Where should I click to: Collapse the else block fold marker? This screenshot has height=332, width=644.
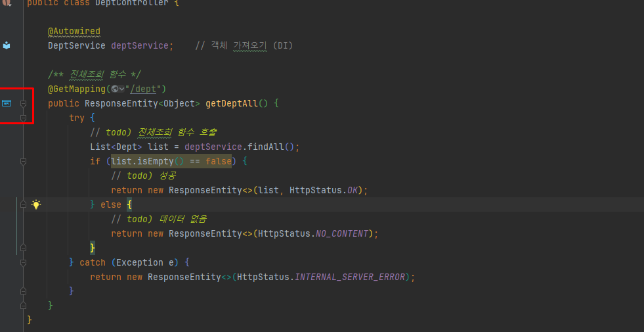click(24, 204)
